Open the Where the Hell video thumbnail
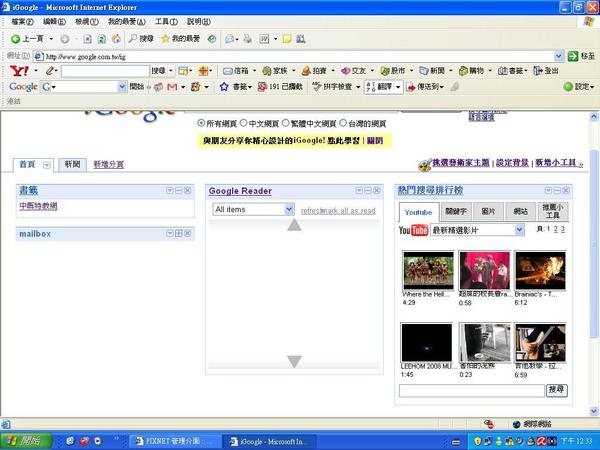 428,270
